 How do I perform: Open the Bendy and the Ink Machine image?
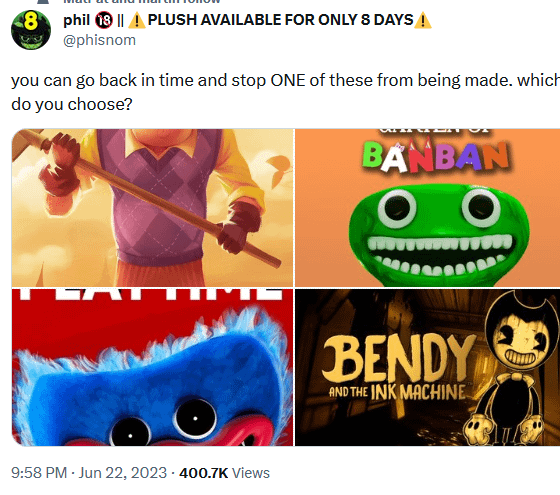[x=428, y=368]
